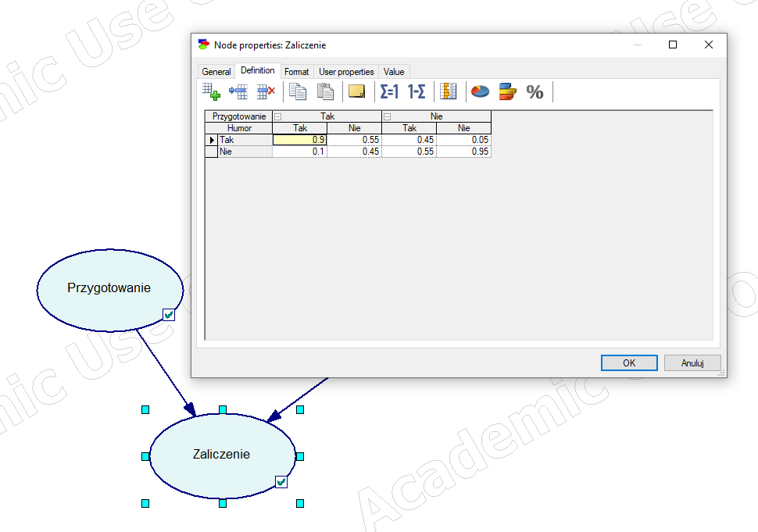Click the Delete state icon

click(266, 91)
